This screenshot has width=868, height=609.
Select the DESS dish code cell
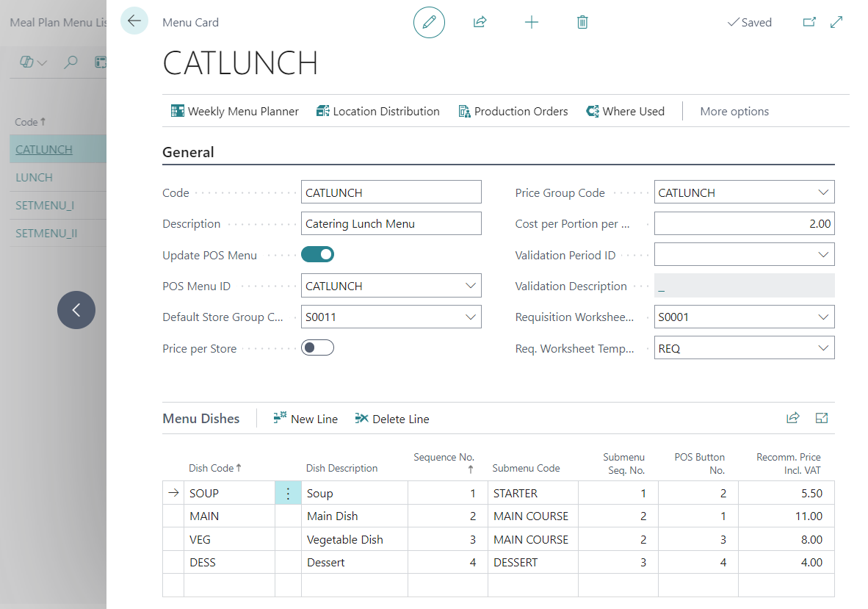click(x=229, y=562)
